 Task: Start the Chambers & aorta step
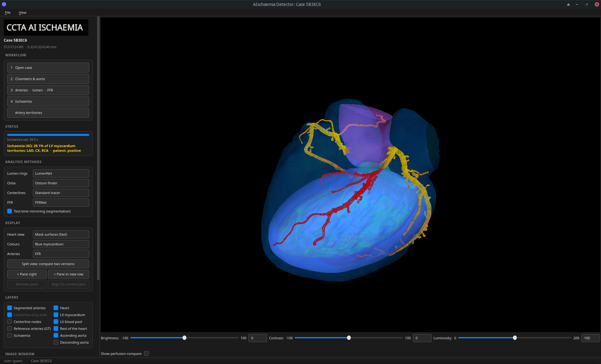point(48,79)
